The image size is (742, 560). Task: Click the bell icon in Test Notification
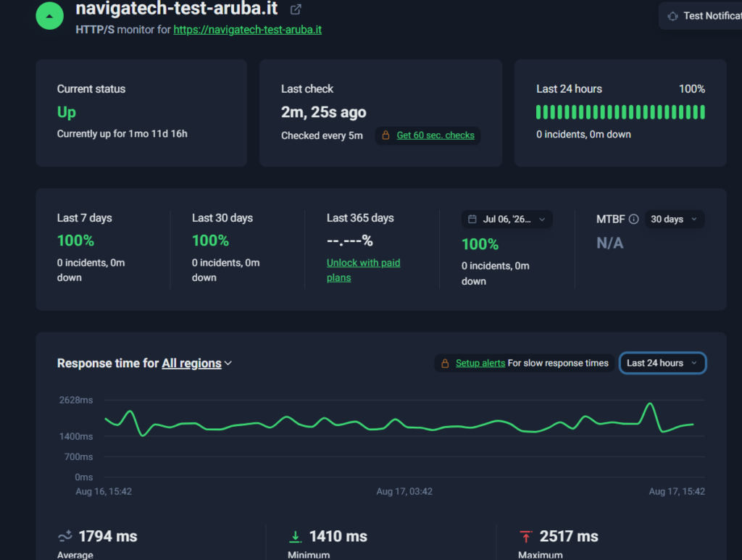point(672,16)
